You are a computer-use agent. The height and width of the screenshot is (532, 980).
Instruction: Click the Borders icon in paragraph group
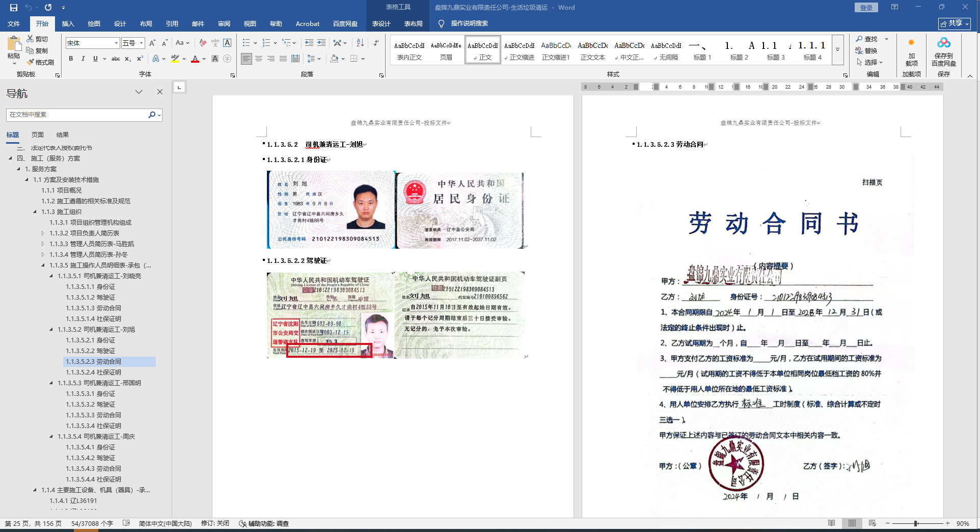[354, 59]
